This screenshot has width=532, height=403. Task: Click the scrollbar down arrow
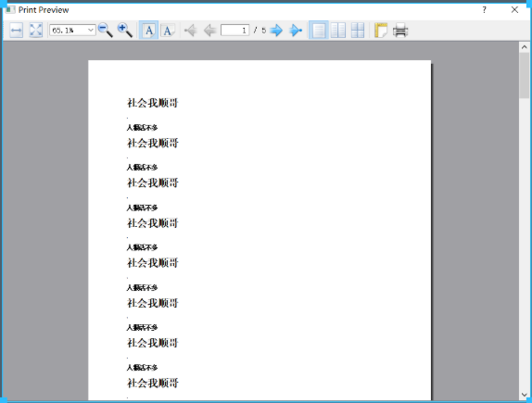point(525,395)
